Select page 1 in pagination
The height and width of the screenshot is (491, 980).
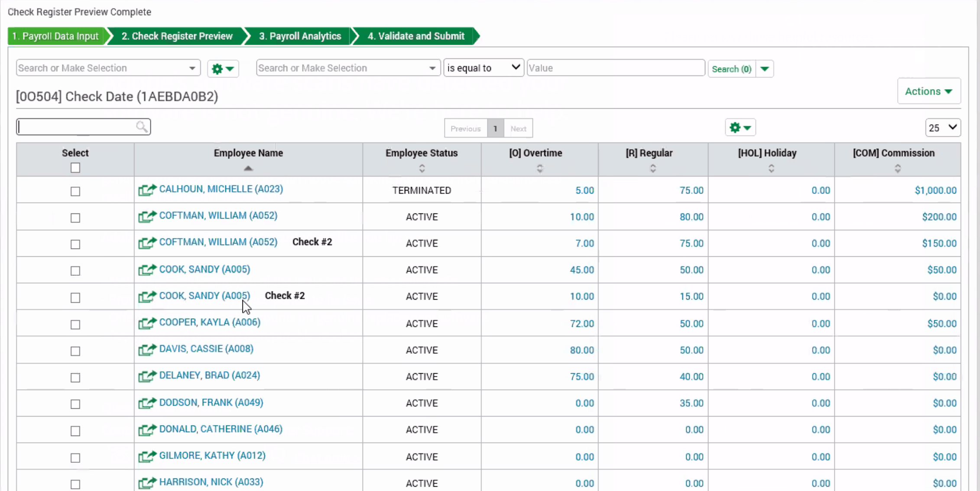pyautogui.click(x=495, y=129)
